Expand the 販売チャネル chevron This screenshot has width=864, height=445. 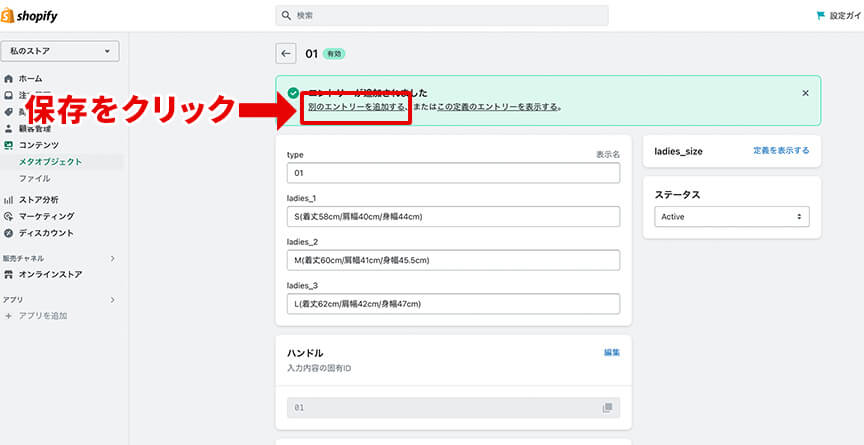[x=112, y=258]
